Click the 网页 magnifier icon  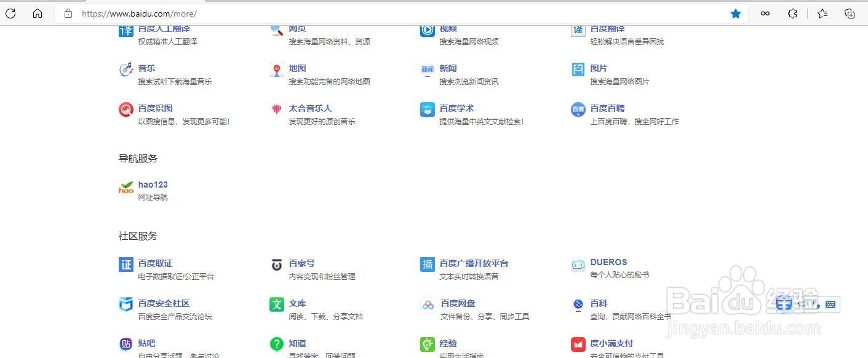click(x=277, y=30)
